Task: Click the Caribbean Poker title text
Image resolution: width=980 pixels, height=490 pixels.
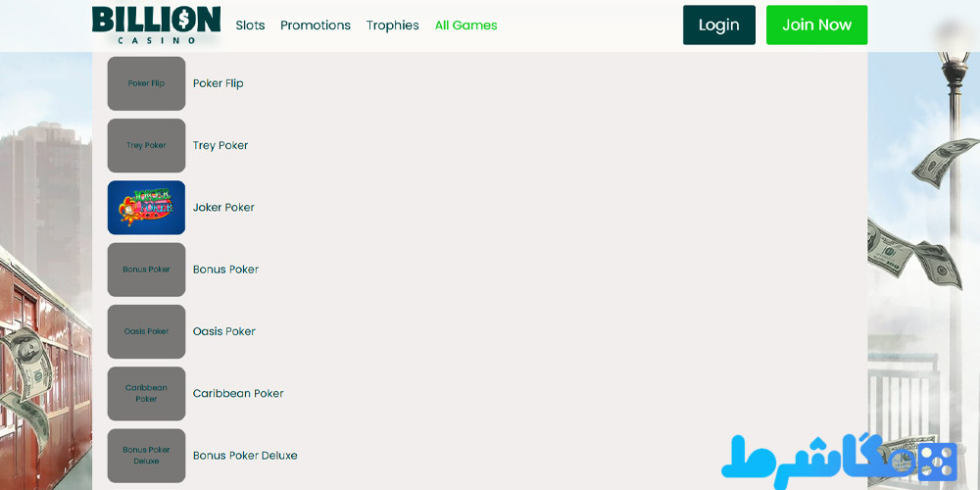Action: click(x=238, y=393)
